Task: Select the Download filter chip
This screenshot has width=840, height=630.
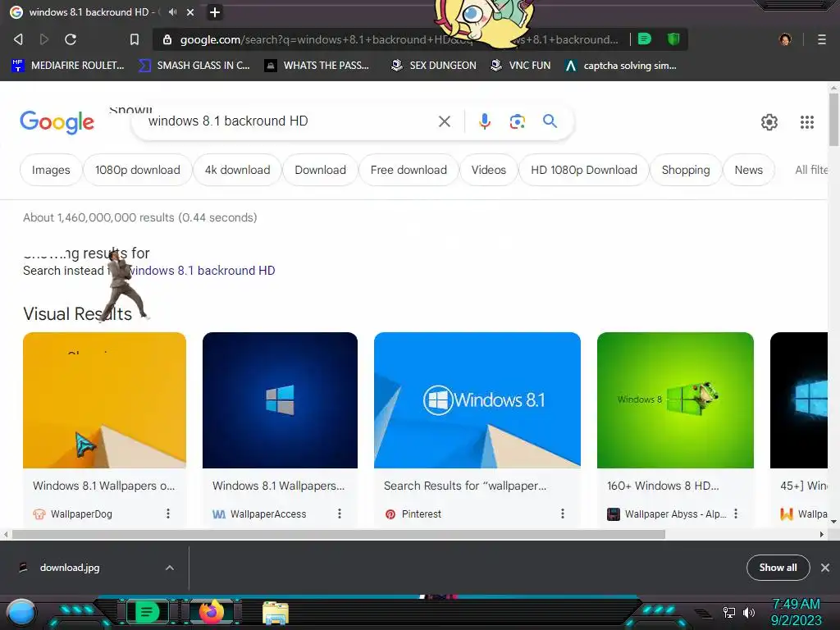Action: point(321,170)
